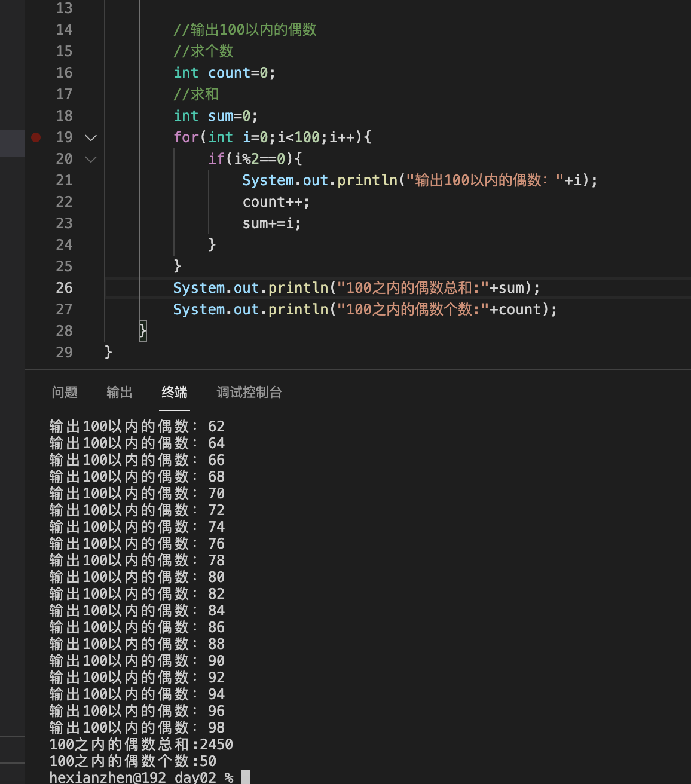This screenshot has height=784, width=691.
Task: Click the comment //求和 on line 17
Action: coord(196,94)
